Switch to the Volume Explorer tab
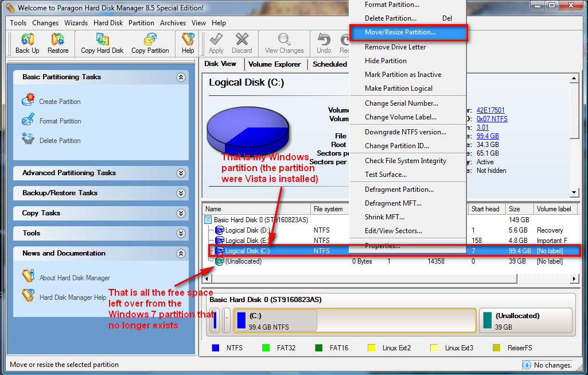Screen dimensions: 588x375 pos(275,64)
